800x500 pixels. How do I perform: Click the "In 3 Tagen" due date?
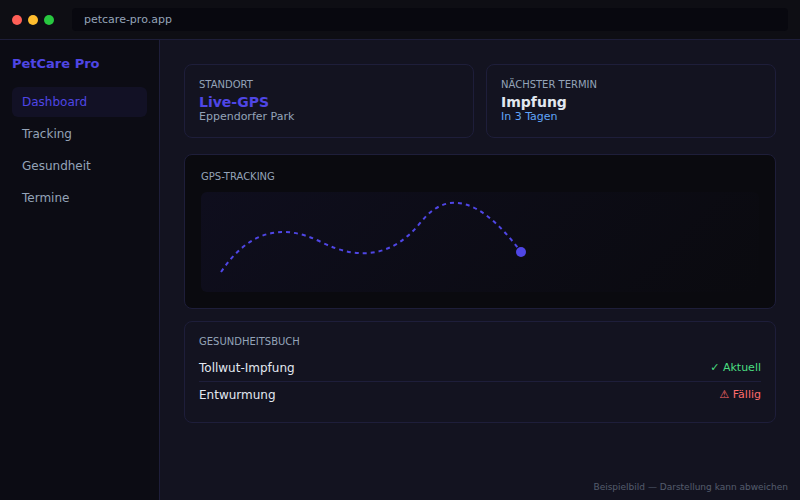tap(529, 117)
